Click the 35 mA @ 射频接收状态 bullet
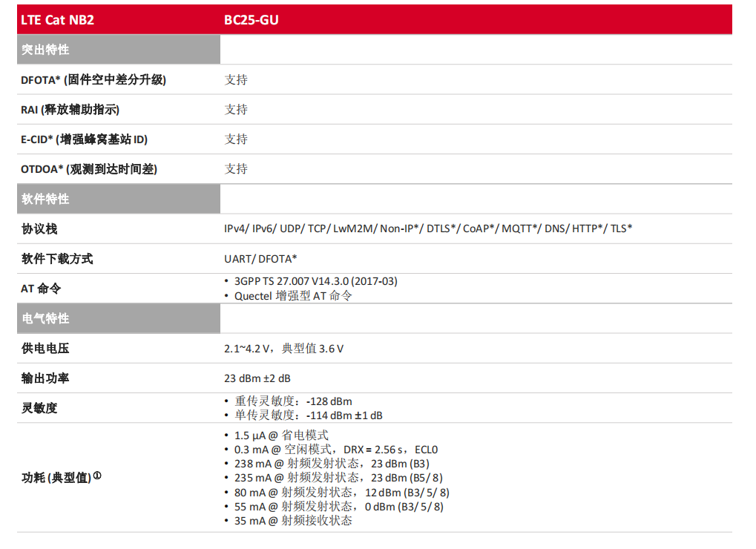Viewport: 756px width, 549px height. tap(293, 521)
